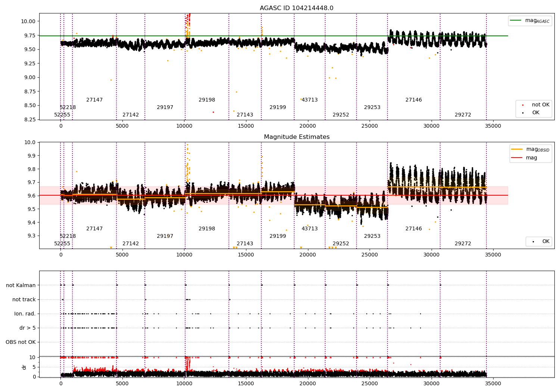Click OBSID label 27143 in Magnitude Estimates plot
The height and width of the screenshot is (392, 560).
pyautogui.click(x=245, y=244)
